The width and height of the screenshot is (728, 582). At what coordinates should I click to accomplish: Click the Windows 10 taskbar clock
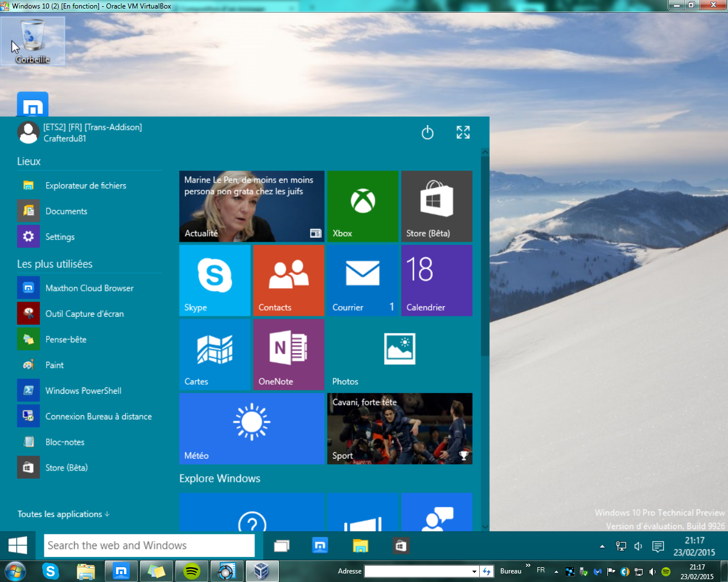pyautogui.click(x=694, y=546)
